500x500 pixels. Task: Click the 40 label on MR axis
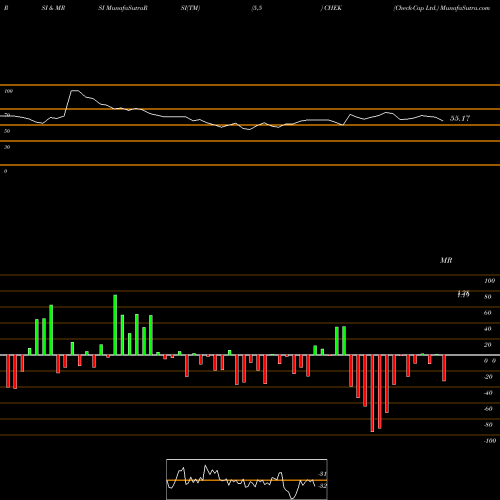click(x=488, y=329)
